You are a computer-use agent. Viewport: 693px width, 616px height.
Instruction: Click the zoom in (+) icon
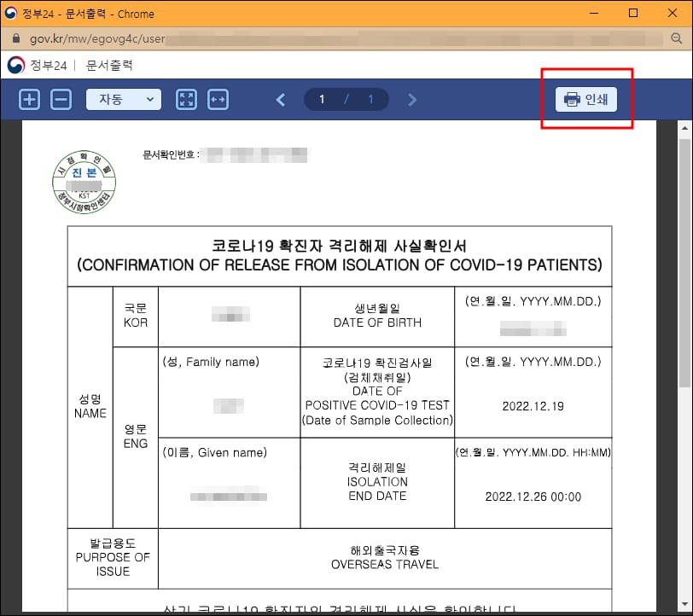[x=29, y=99]
